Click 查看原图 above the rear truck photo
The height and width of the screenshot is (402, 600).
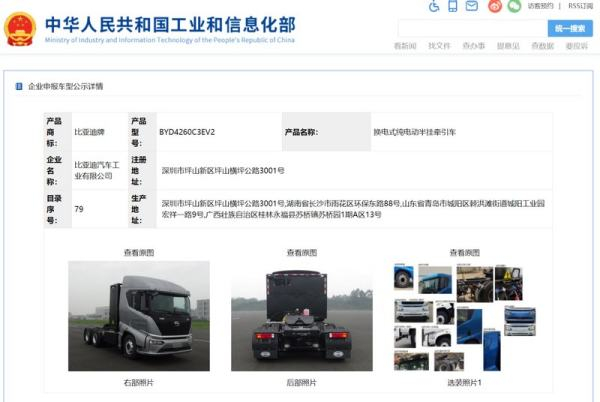click(x=302, y=253)
